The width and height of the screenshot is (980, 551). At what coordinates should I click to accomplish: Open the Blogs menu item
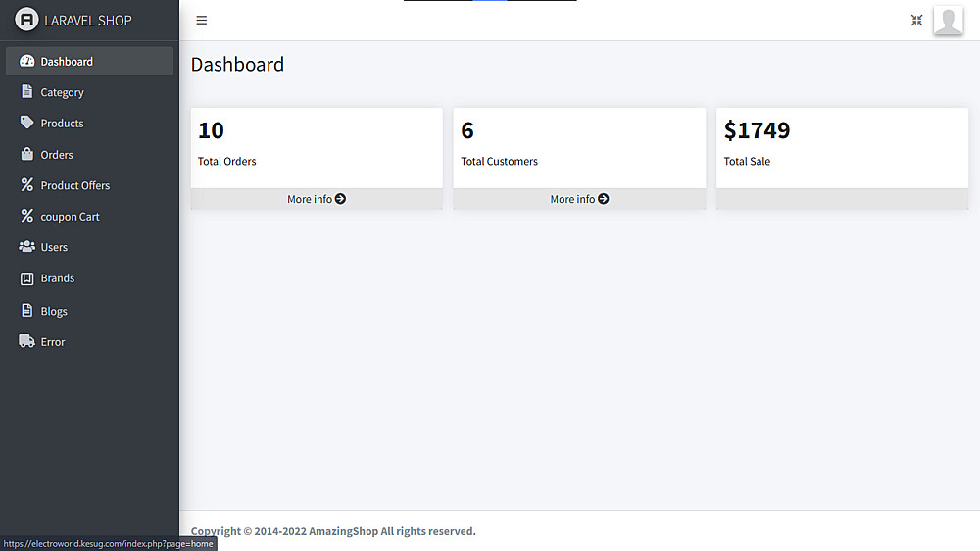54,311
